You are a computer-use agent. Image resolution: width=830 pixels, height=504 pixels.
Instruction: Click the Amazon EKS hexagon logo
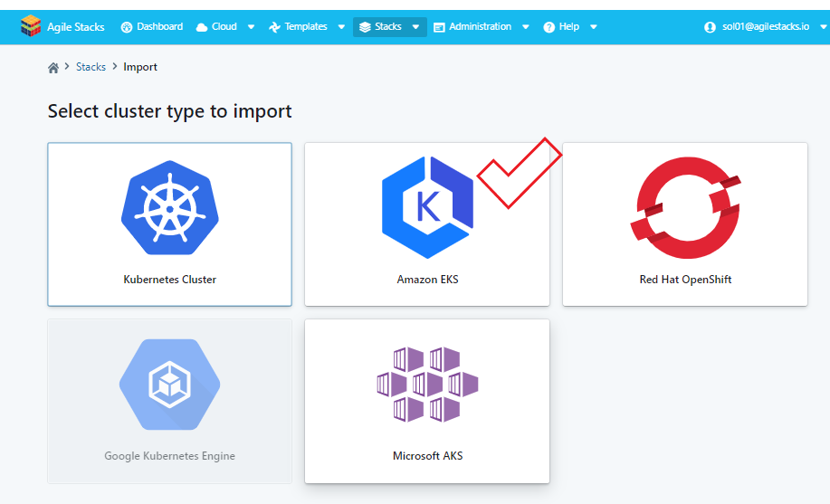pos(427,207)
